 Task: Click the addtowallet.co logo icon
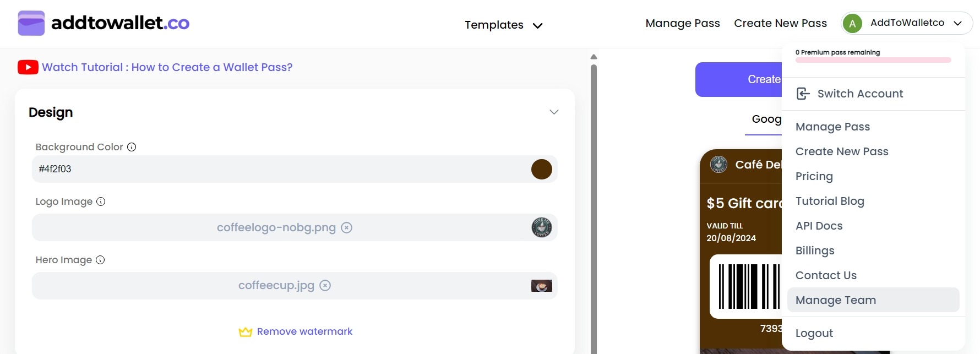coord(31,23)
